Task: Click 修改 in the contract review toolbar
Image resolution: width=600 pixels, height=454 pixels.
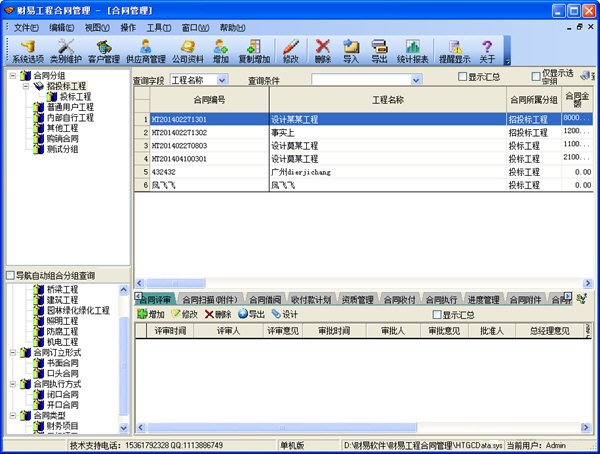Action: (x=184, y=314)
